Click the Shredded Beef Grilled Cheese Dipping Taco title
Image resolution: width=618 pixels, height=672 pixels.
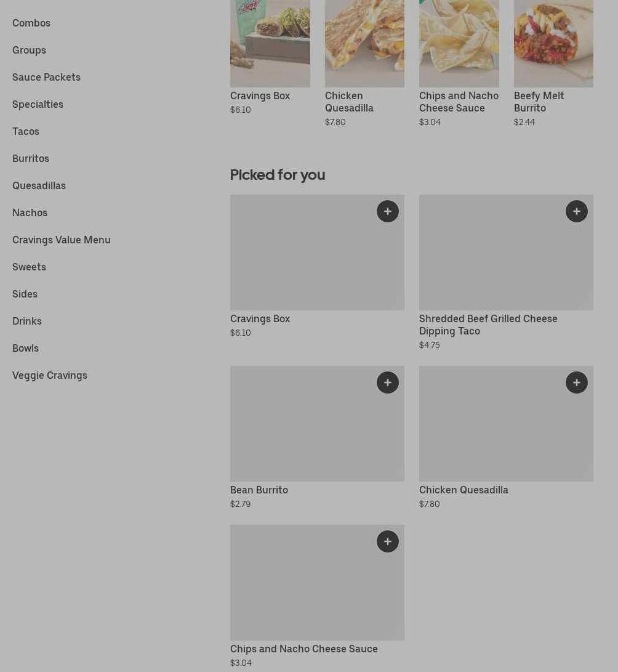pyautogui.click(x=488, y=325)
